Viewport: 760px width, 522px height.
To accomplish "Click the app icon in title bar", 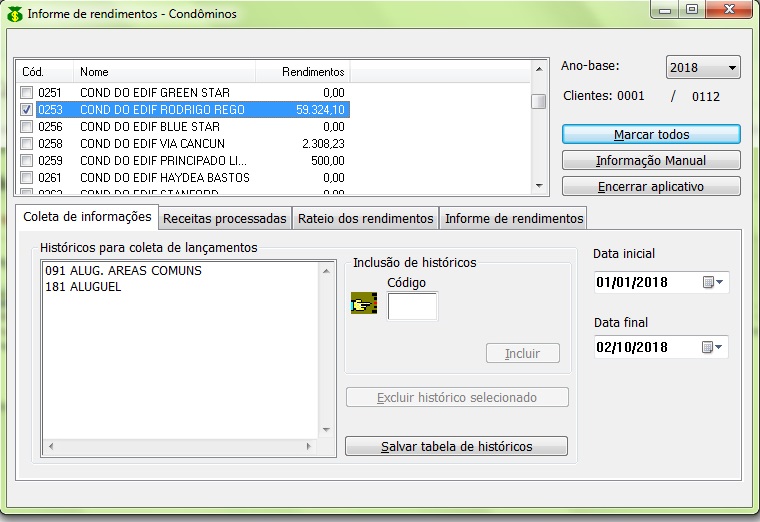I will point(15,15).
